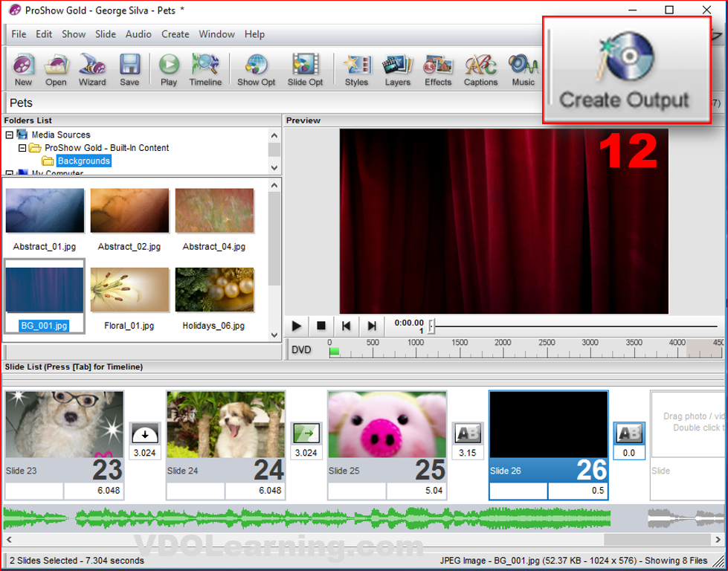Launch the Wizard tool
728x571 pixels.
[92, 70]
